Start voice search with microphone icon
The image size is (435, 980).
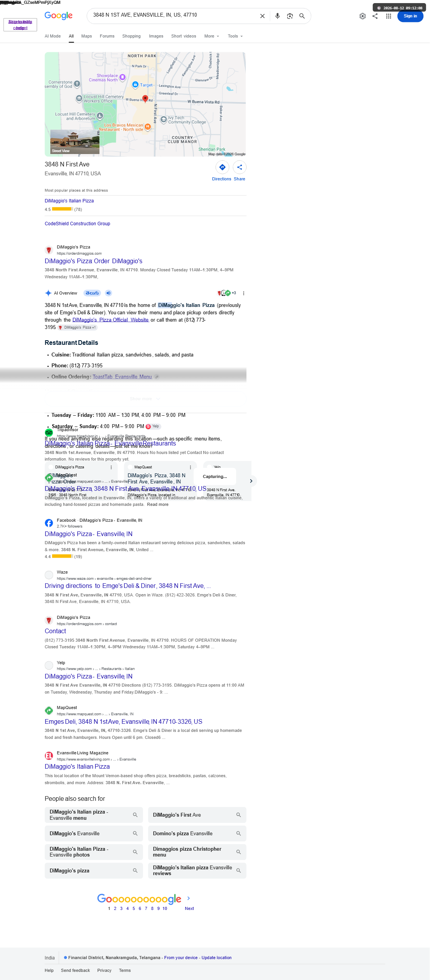(x=277, y=16)
